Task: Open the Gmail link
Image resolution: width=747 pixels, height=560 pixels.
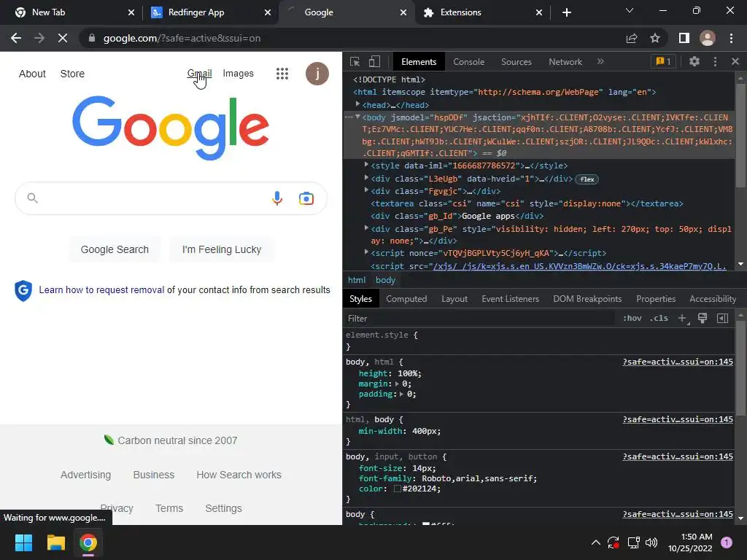Action: [199, 74]
